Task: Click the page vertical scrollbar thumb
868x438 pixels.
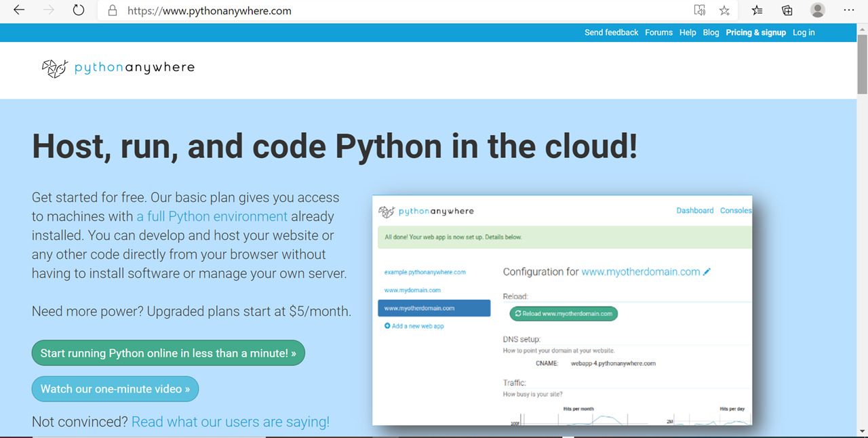Action: pyautogui.click(x=862, y=64)
